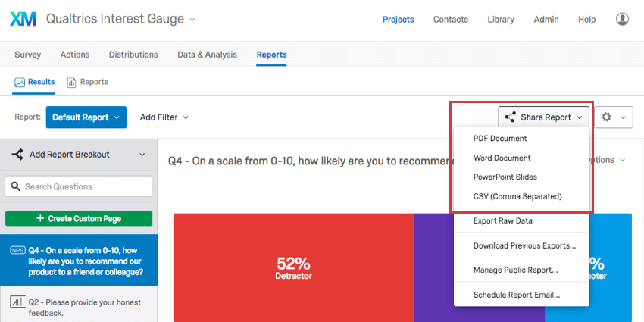Click the Results tab icon
The image size is (644, 322).
20,82
